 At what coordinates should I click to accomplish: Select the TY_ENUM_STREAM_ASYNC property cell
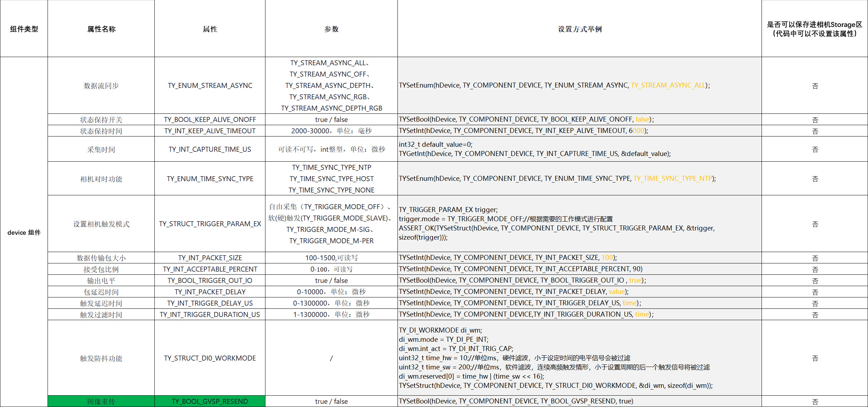210,85
